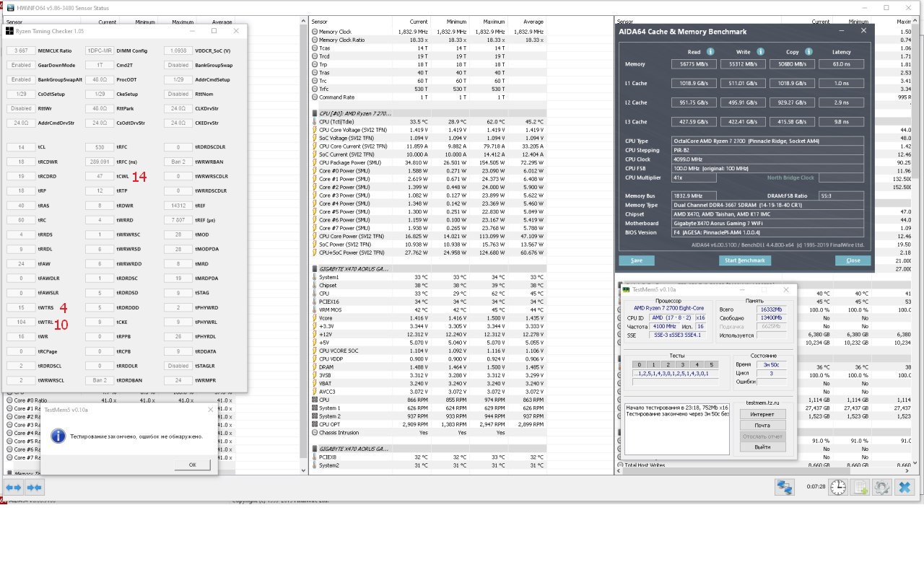Click the Интернет button in TestMem5
This screenshot has height=562, width=924.
click(762, 414)
